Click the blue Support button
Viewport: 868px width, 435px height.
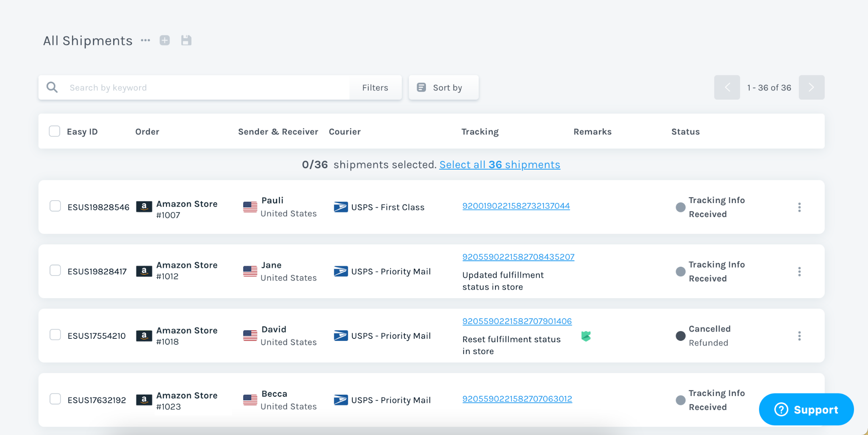[x=806, y=409]
